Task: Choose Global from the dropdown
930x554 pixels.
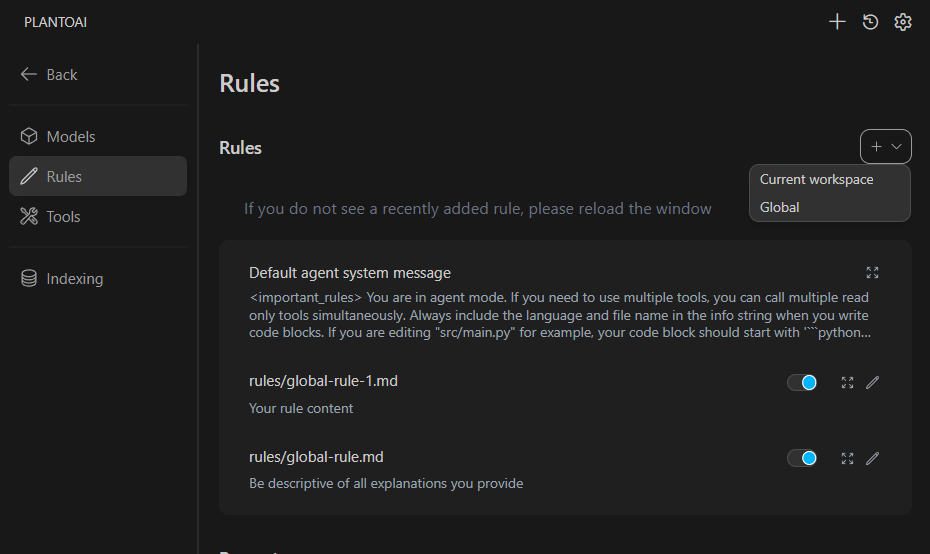Action: point(829,207)
